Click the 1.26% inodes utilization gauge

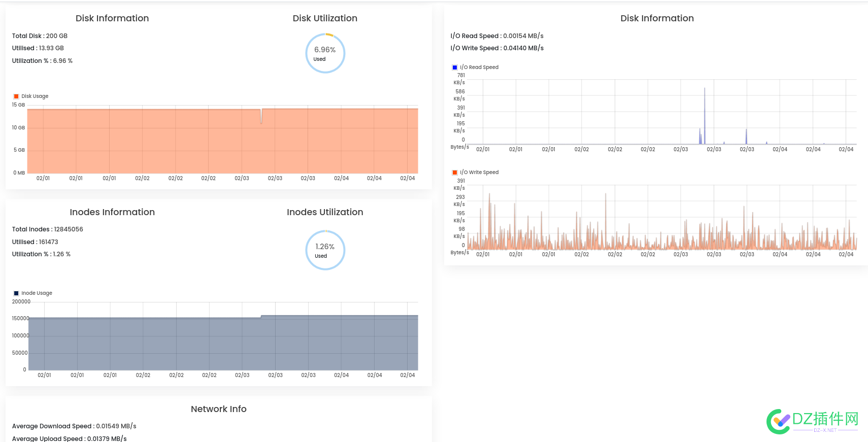325,250
